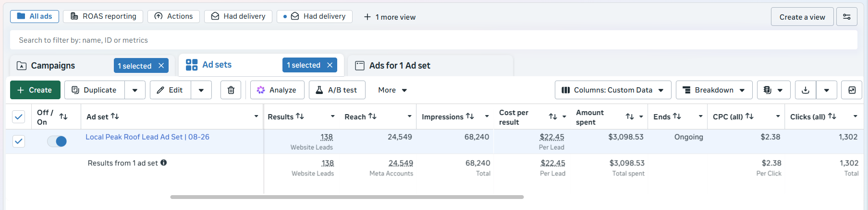
Task: Edit the selected ad set
Action: [171, 90]
